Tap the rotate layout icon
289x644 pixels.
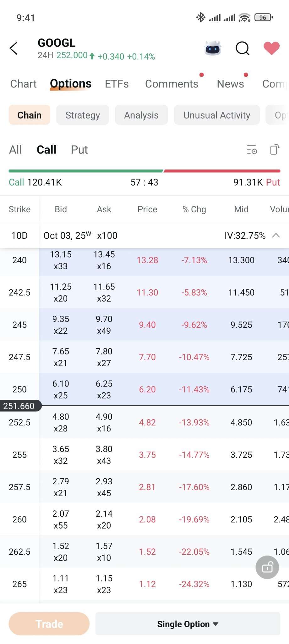pyautogui.click(x=275, y=150)
